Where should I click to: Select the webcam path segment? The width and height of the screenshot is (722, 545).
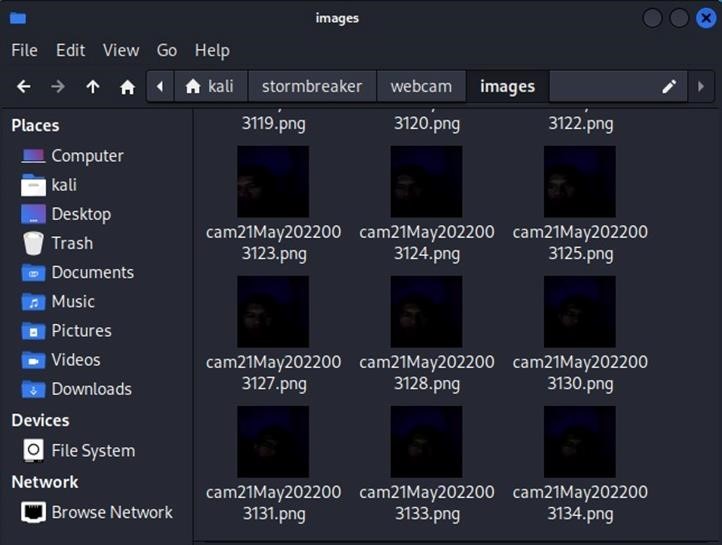421,87
